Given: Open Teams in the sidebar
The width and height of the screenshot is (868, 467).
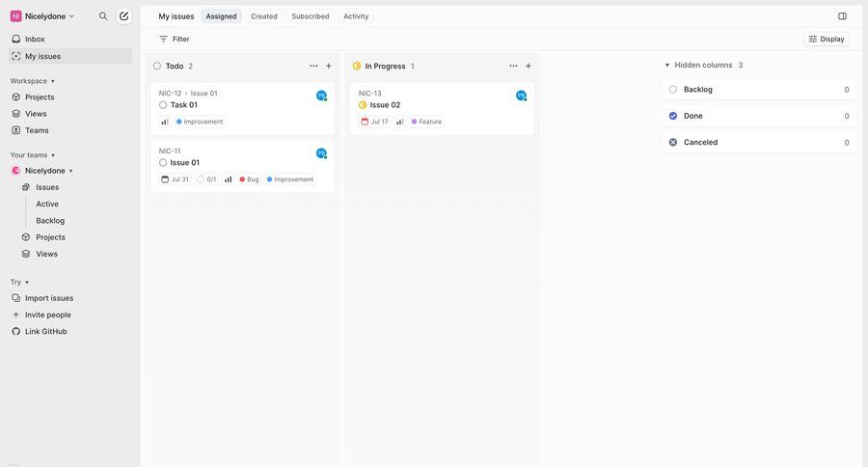Looking at the screenshot, I should [x=70, y=130].
